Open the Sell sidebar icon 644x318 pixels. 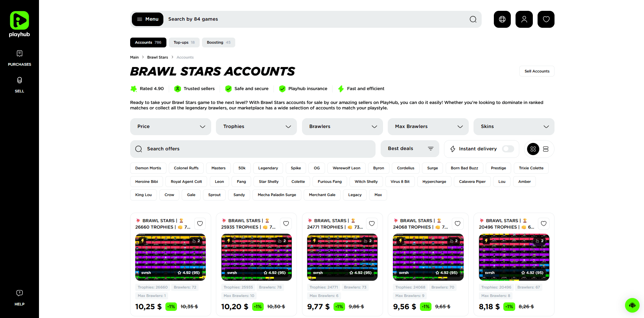pyautogui.click(x=19, y=80)
